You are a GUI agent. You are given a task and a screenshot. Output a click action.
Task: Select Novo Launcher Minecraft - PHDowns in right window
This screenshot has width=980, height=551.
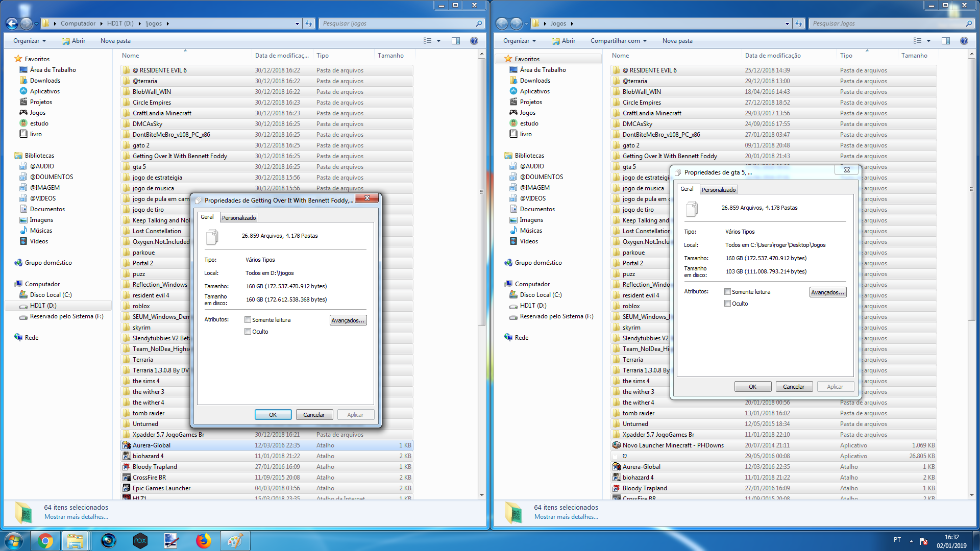click(x=774, y=445)
